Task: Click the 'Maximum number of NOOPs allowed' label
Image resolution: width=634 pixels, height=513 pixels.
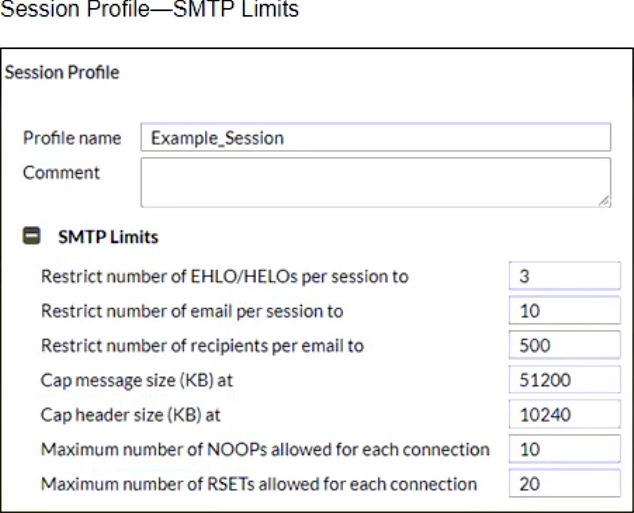Action: (265, 450)
